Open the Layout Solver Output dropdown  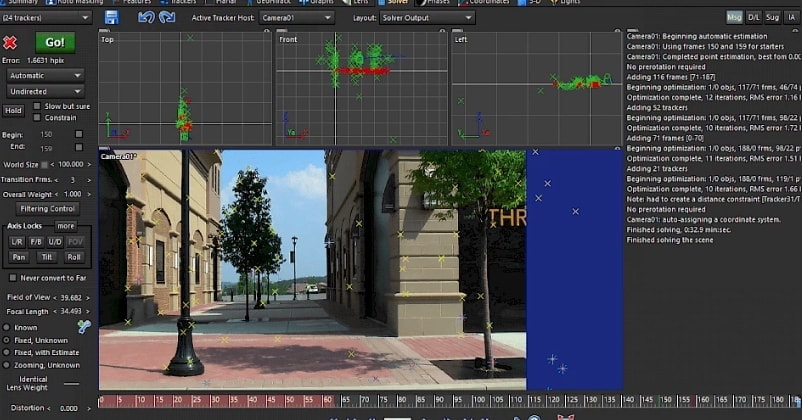point(427,17)
